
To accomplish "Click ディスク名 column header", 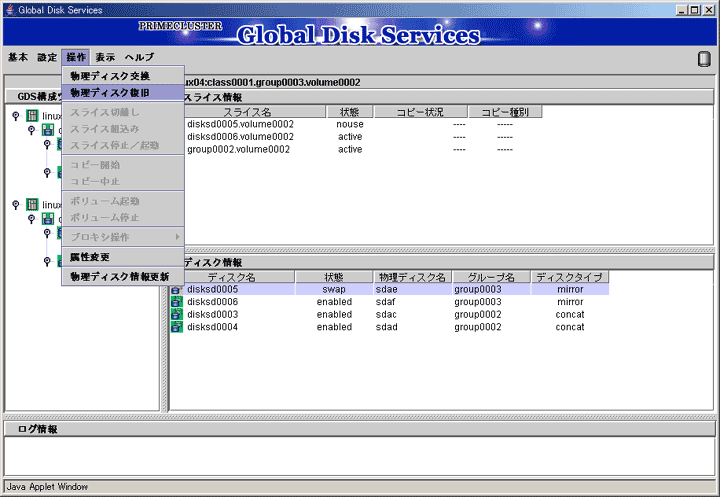I will coord(232,277).
